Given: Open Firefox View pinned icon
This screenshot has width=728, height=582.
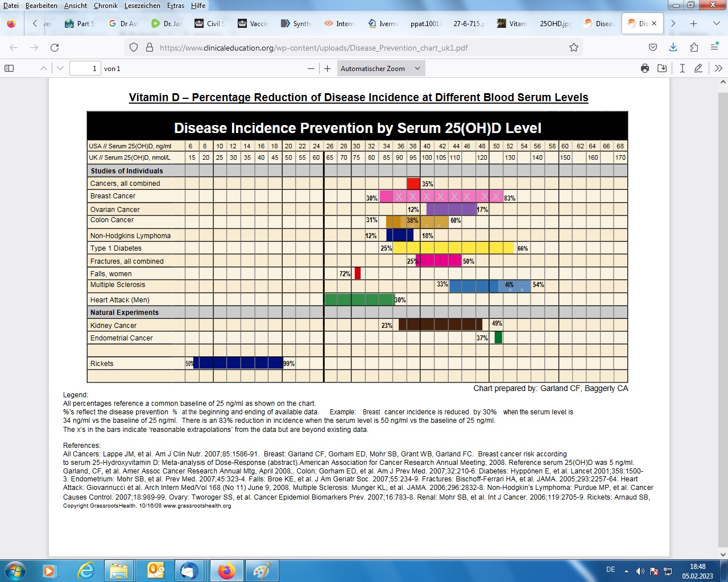Looking at the screenshot, I should (11, 24).
